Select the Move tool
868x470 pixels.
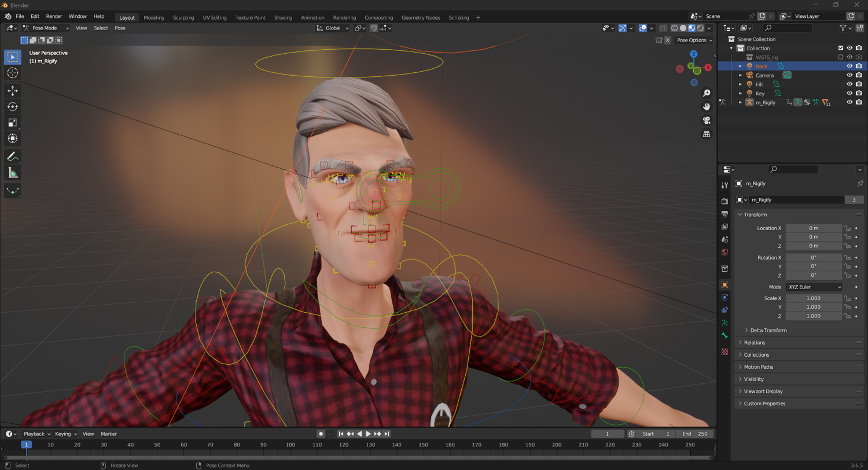click(x=13, y=91)
